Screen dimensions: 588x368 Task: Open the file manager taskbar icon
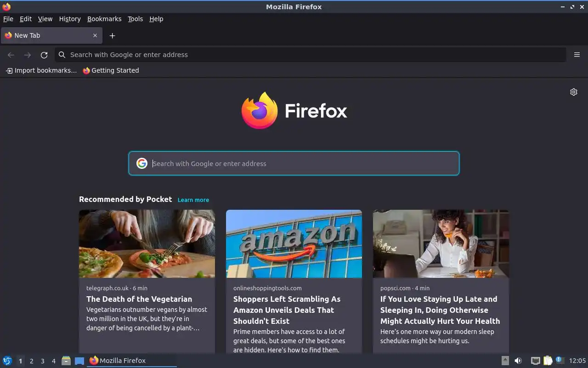click(66, 361)
